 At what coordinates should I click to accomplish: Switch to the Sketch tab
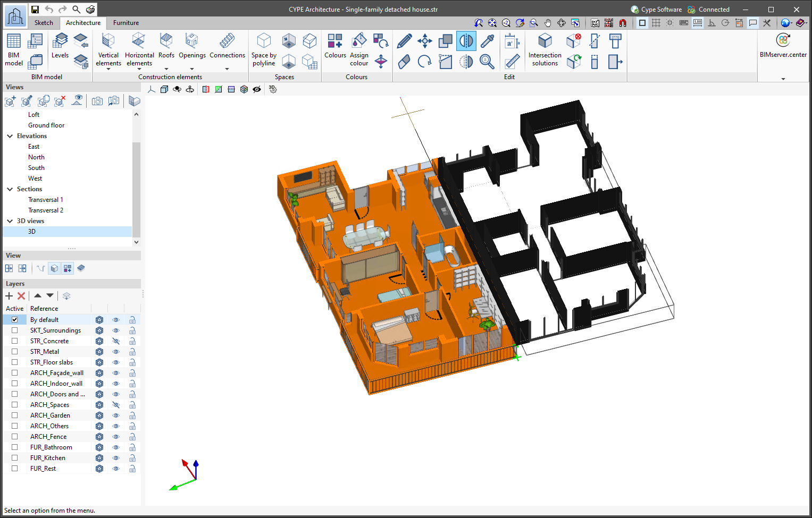[x=44, y=23]
